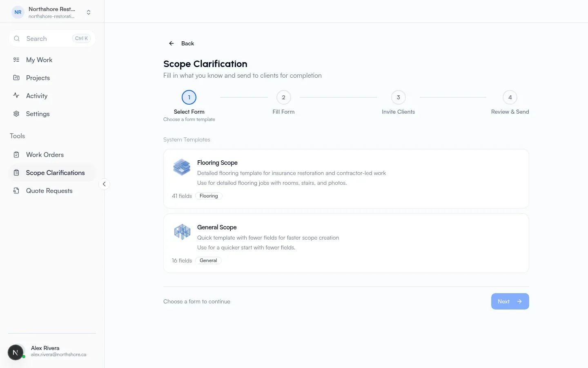The height and width of the screenshot is (368, 588).
Task: Click the My Work list icon
Action: coord(16,60)
